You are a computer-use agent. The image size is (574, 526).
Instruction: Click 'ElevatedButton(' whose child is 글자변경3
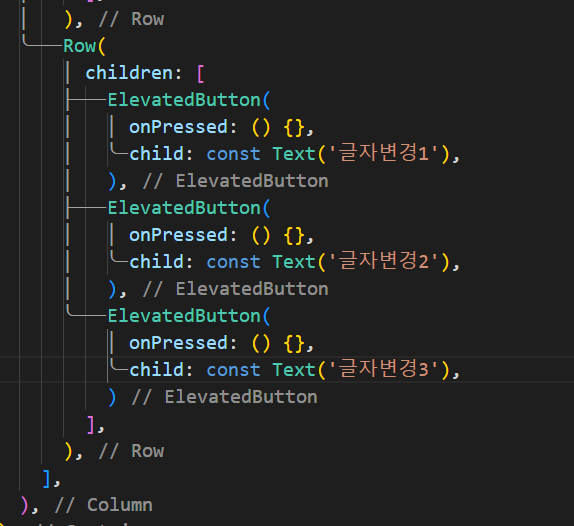pos(189,316)
